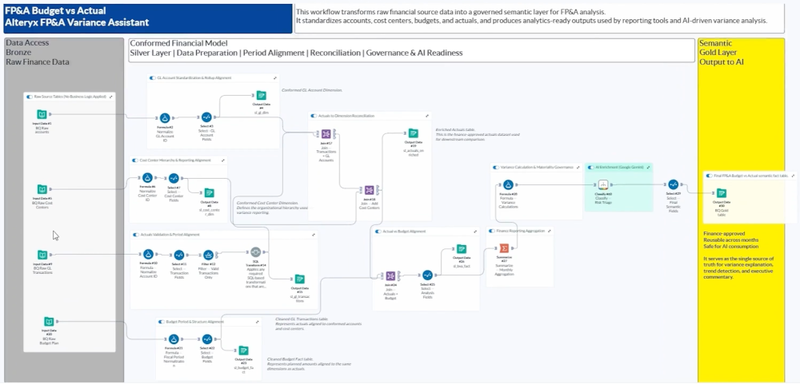Screen dimensions: 800x384
Task: Select the BQ Raw accounts Input Data tool
Action: point(42,114)
